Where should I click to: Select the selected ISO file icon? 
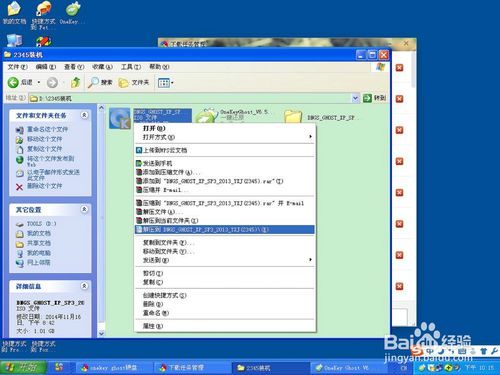tap(120, 118)
